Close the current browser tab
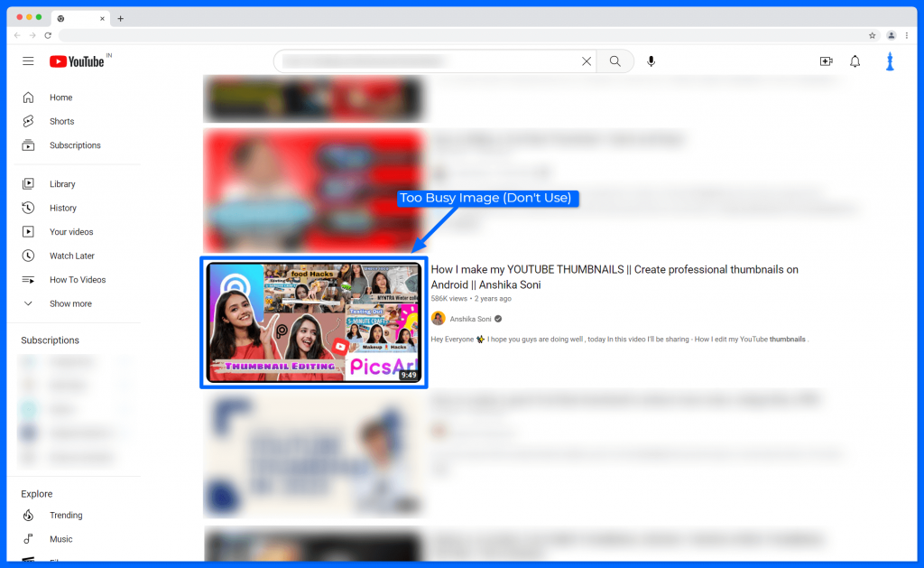 (x=102, y=18)
